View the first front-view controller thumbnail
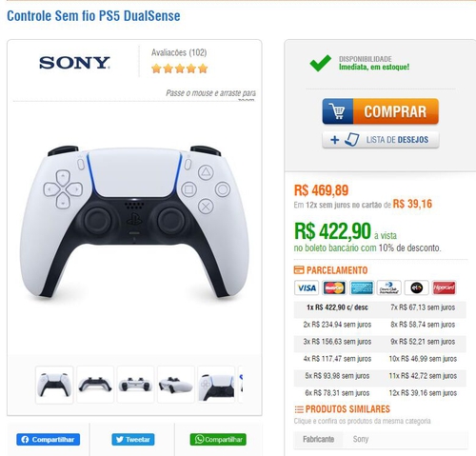The height and width of the screenshot is (456, 476). point(54,385)
